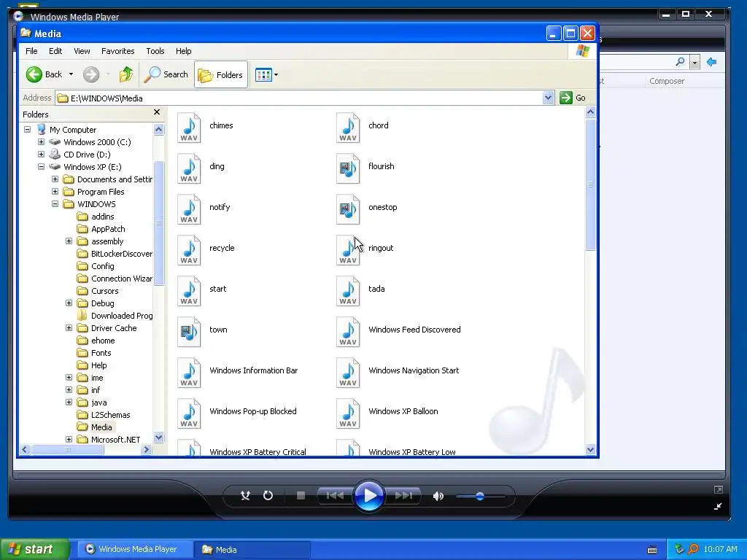The width and height of the screenshot is (747, 560).
Task: Click Next track in Media Player
Action: 403,496
